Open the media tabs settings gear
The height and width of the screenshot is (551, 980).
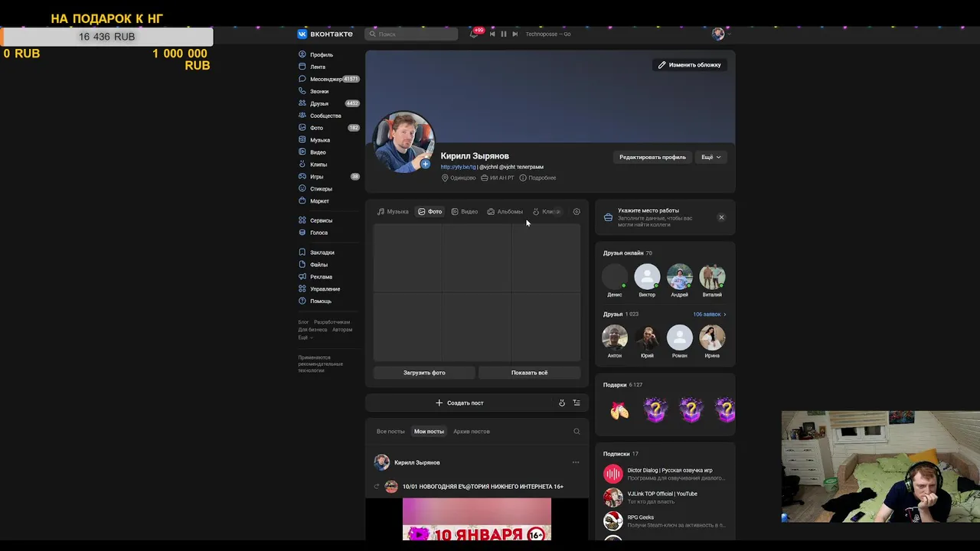[x=577, y=212]
